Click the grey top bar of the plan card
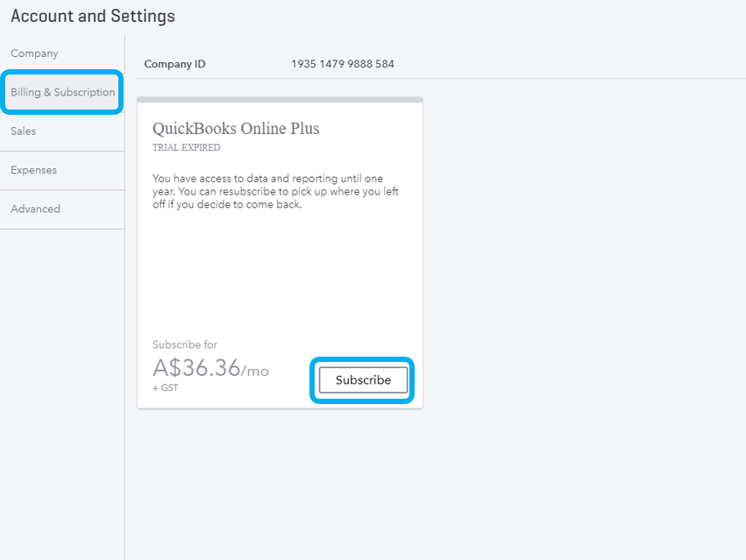 (280, 100)
